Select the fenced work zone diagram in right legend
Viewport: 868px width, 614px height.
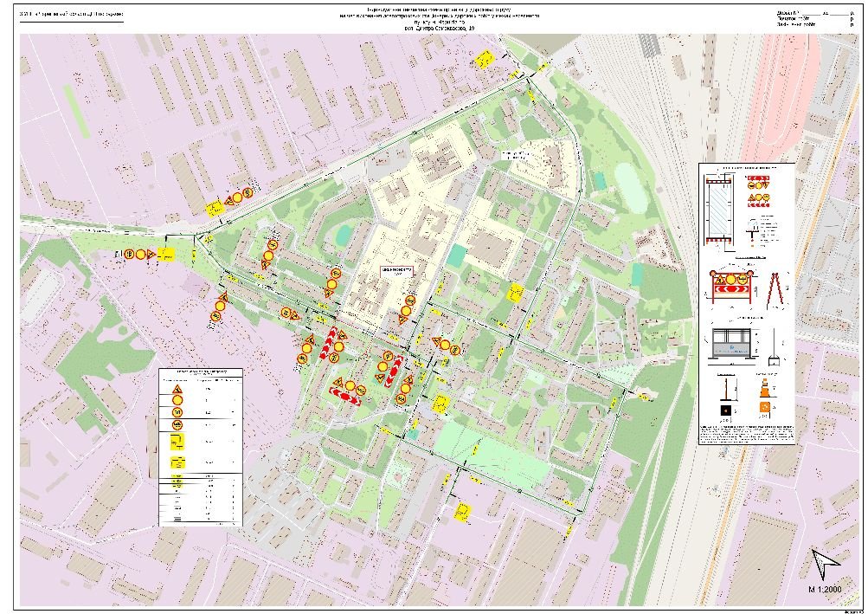(720, 210)
